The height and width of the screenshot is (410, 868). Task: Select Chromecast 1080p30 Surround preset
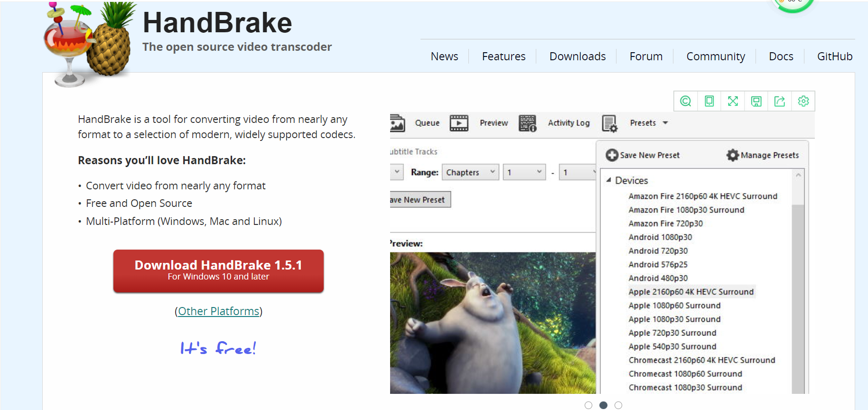(x=685, y=388)
